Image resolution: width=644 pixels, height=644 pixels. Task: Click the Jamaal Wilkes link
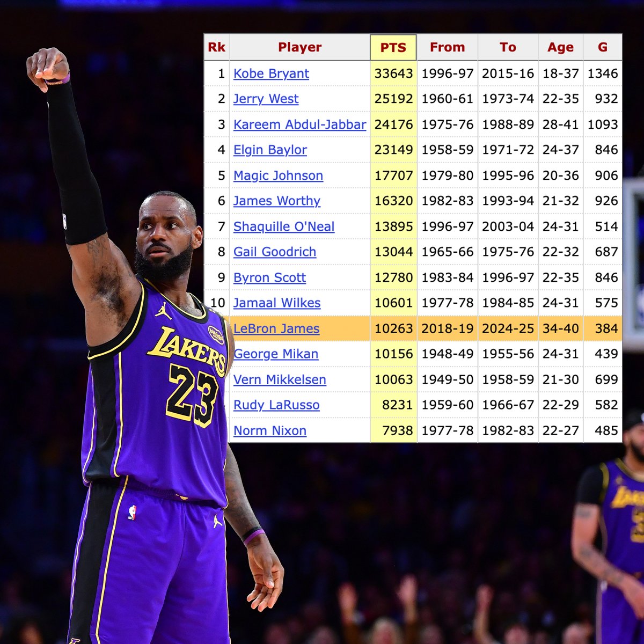[276, 303]
